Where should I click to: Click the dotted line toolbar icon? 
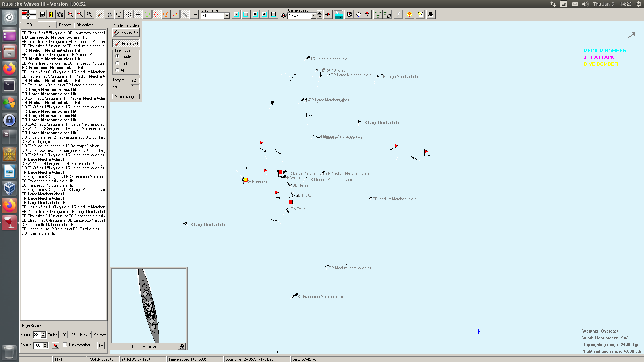coord(194,14)
